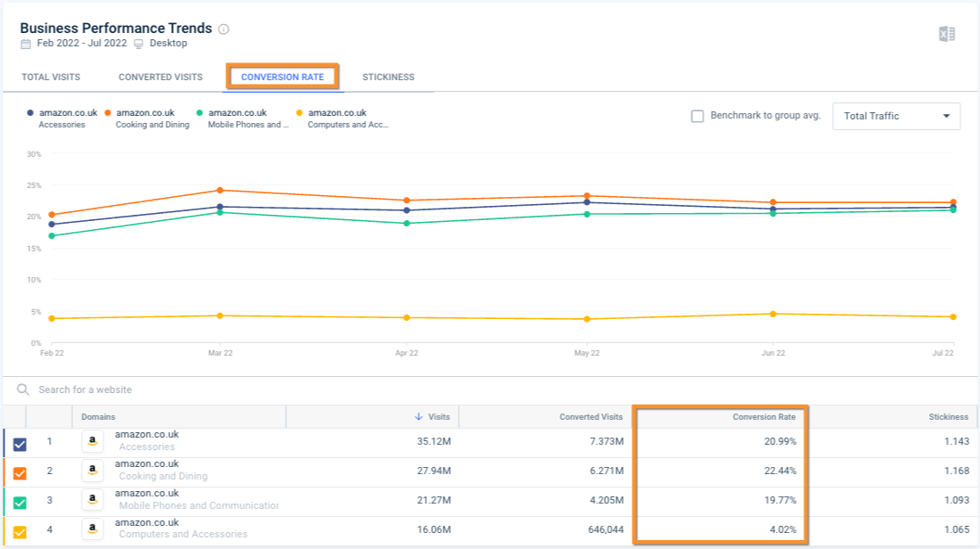Viewport: 980px width, 549px height.
Task: Click the desktop device icon
Action: (x=139, y=44)
